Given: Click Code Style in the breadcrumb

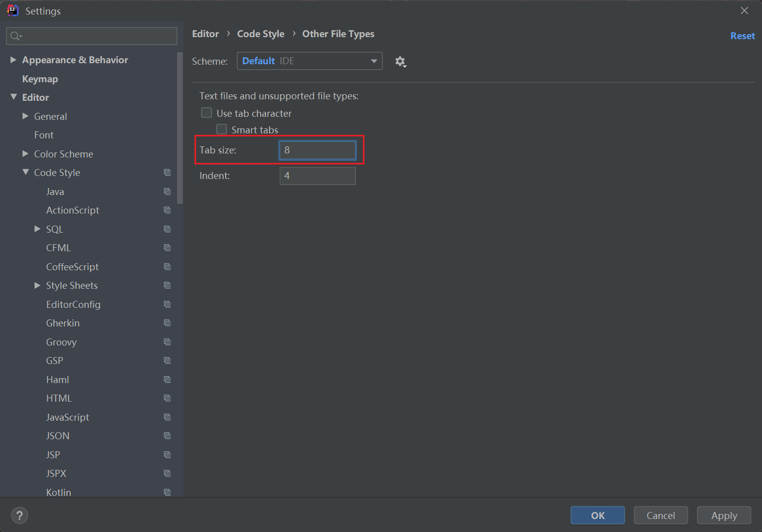Looking at the screenshot, I should point(261,34).
